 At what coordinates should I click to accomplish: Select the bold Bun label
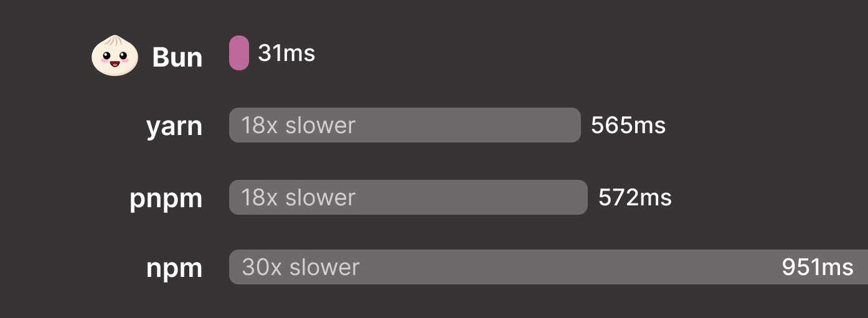(177, 57)
